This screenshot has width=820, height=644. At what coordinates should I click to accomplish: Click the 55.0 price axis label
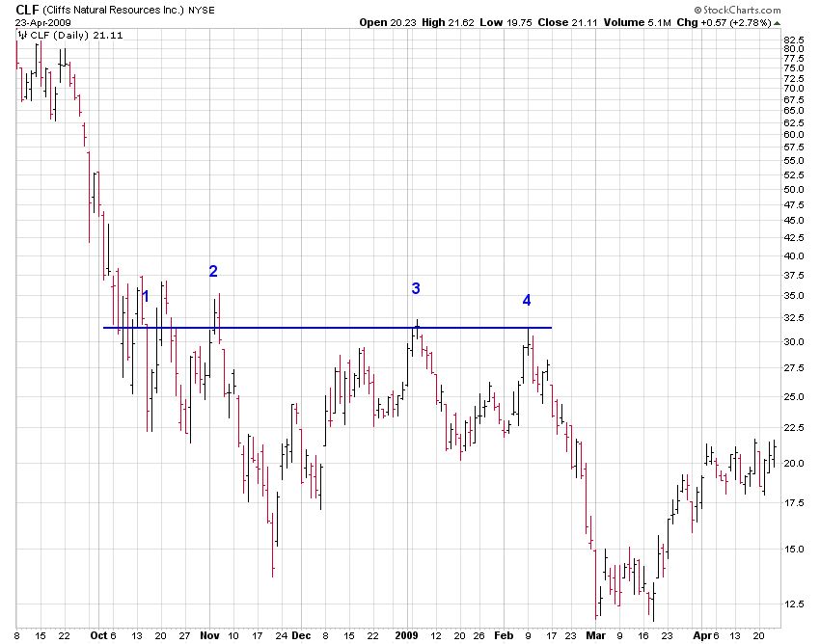click(x=793, y=160)
